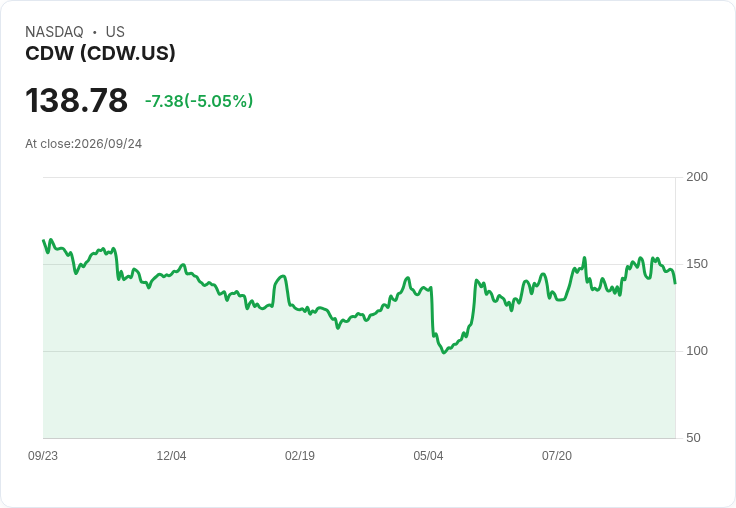Click the 09/23 date axis label

coord(43,456)
